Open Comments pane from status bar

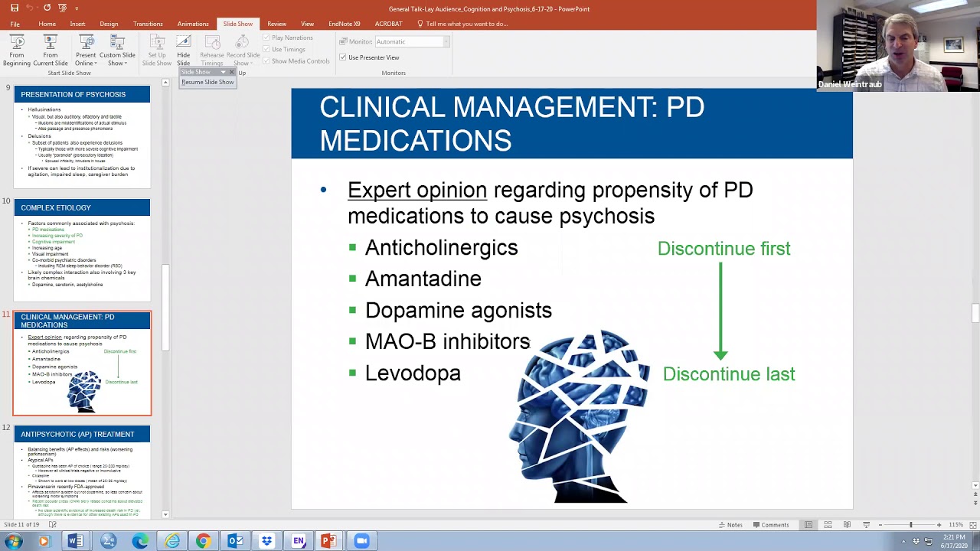(x=770, y=525)
